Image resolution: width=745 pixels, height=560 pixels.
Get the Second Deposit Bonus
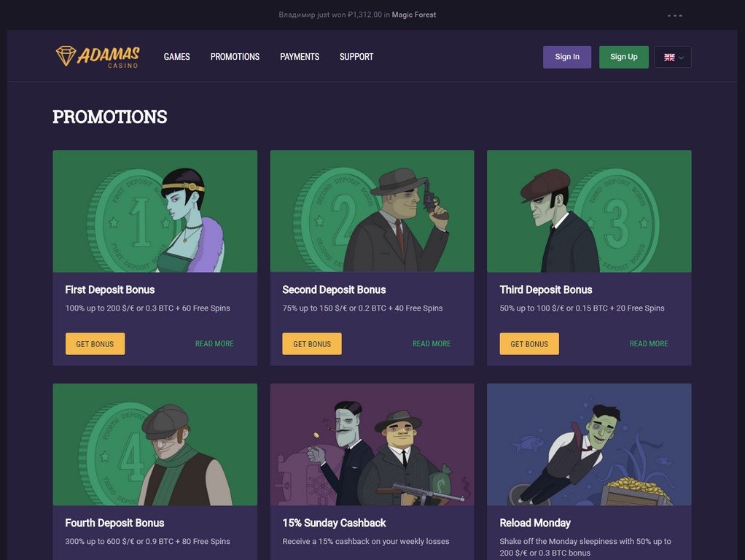[312, 343]
